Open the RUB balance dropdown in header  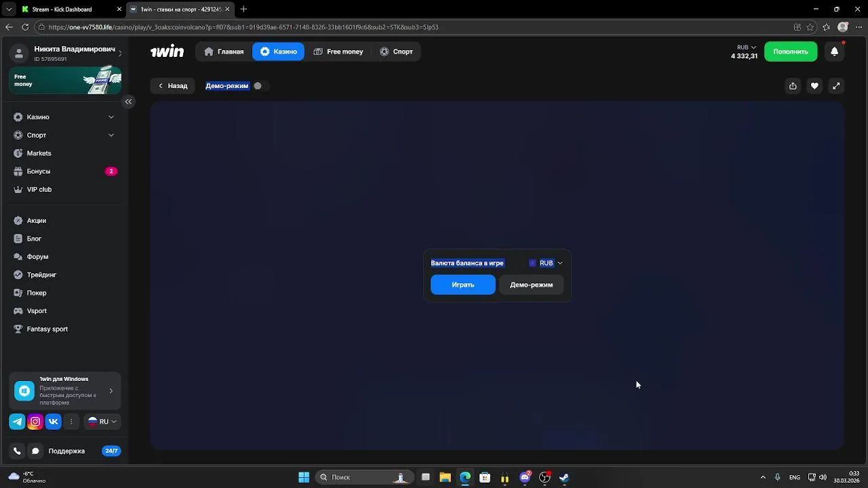746,47
